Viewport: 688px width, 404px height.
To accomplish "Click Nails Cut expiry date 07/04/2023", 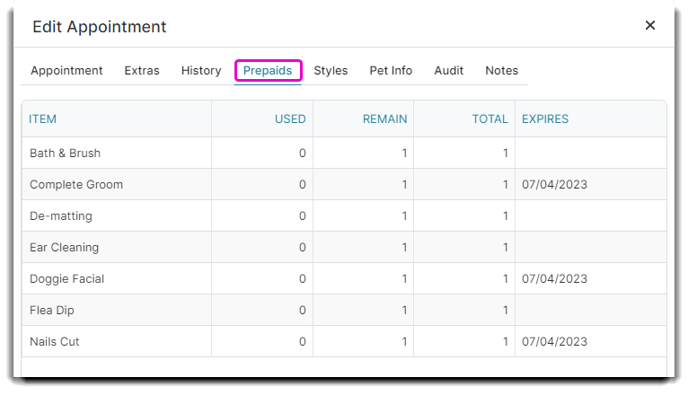I will 555,342.
